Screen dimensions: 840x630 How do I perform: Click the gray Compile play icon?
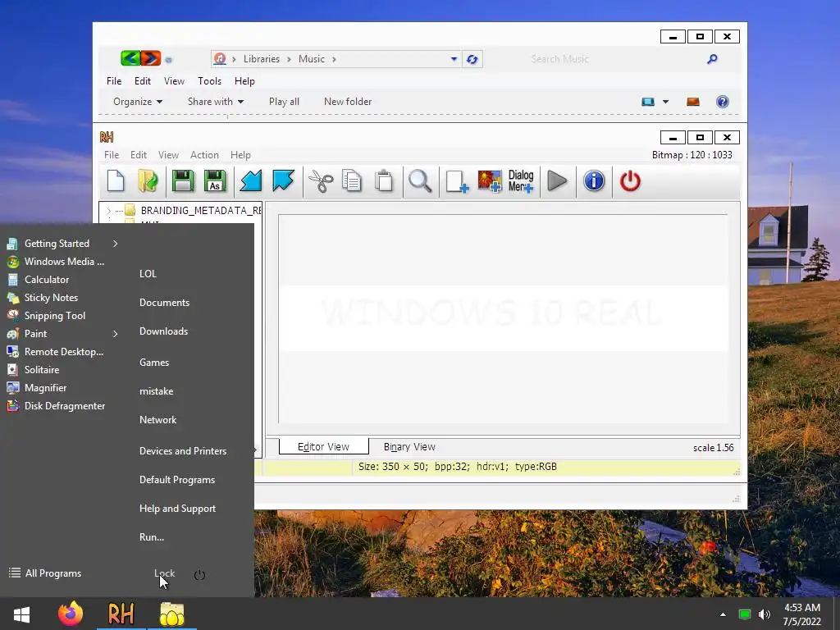pyautogui.click(x=558, y=181)
